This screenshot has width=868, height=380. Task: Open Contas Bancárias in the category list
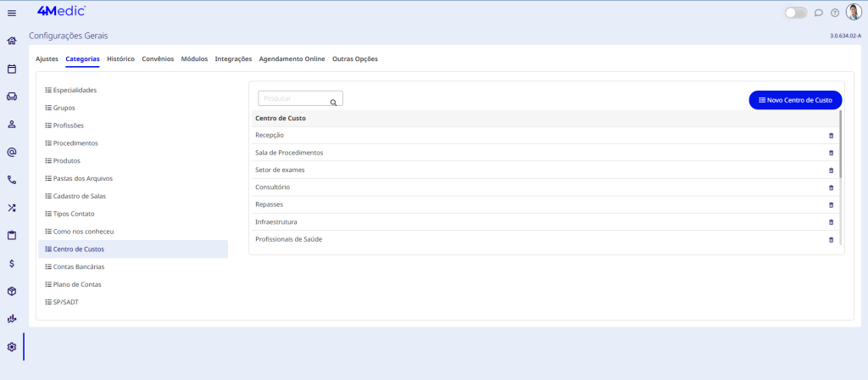tap(79, 266)
